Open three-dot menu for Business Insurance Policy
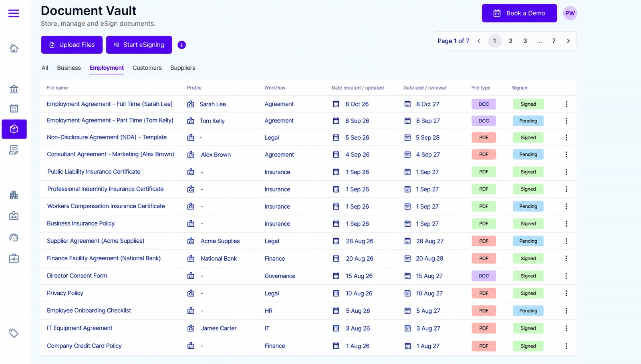Image resolution: width=641 pixels, height=364 pixels. pyautogui.click(x=566, y=224)
